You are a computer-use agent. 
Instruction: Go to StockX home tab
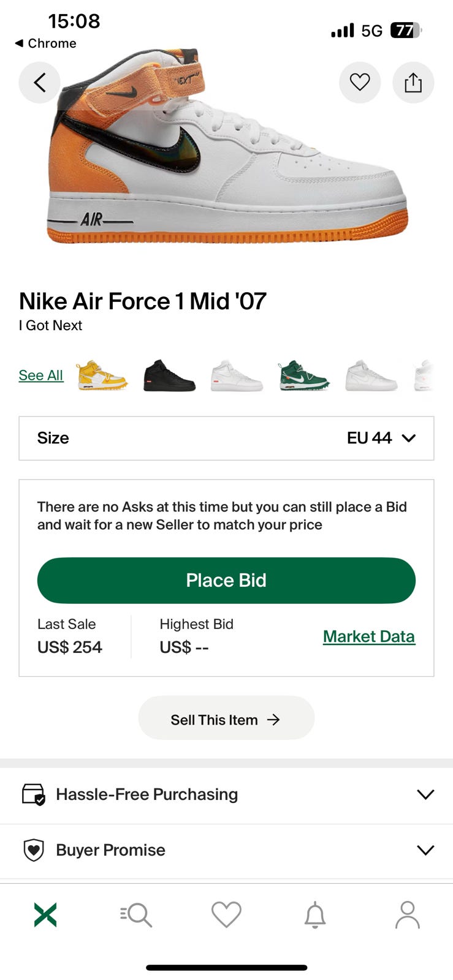tap(45, 915)
